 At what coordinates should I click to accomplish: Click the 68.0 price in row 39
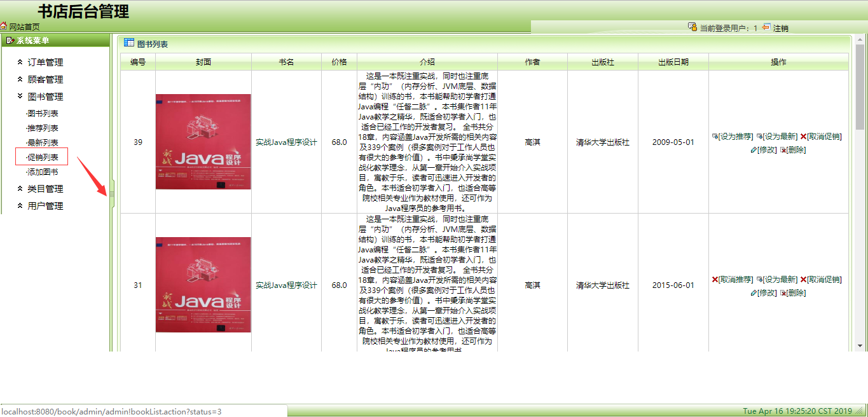click(339, 142)
